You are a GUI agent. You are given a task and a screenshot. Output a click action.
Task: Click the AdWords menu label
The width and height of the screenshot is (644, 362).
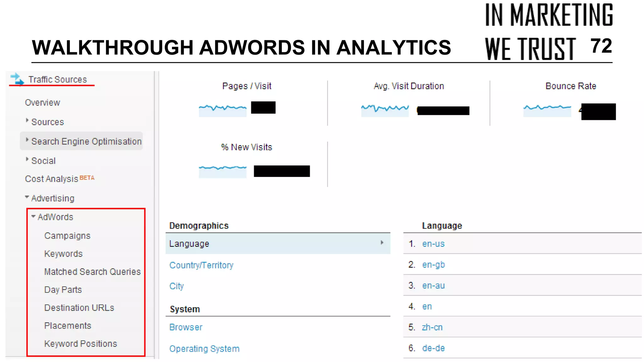(55, 217)
